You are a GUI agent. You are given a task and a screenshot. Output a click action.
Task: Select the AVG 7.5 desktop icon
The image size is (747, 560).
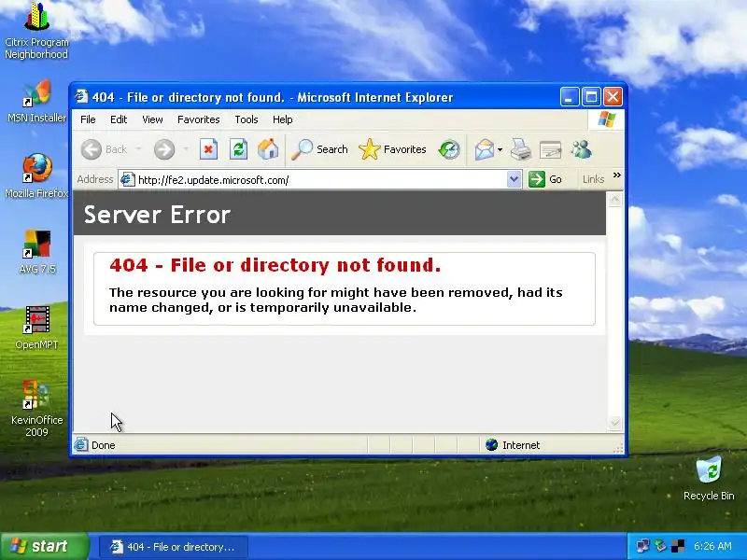point(36,251)
